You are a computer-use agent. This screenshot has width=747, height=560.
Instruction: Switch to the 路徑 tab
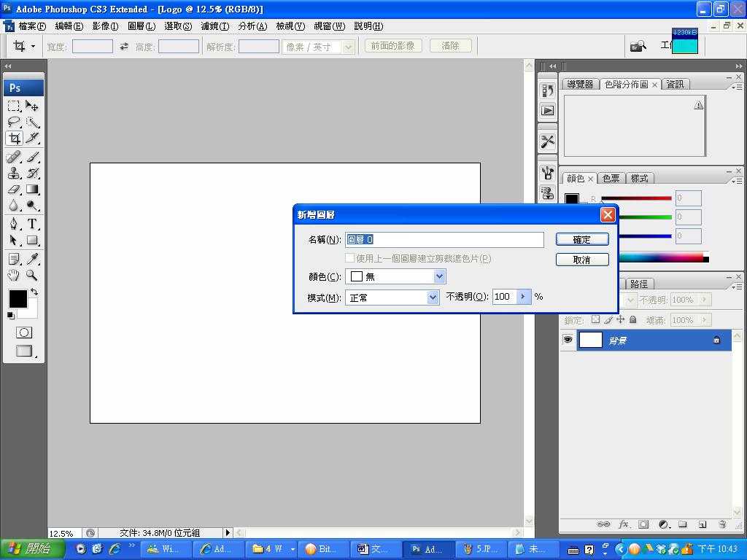(639, 284)
